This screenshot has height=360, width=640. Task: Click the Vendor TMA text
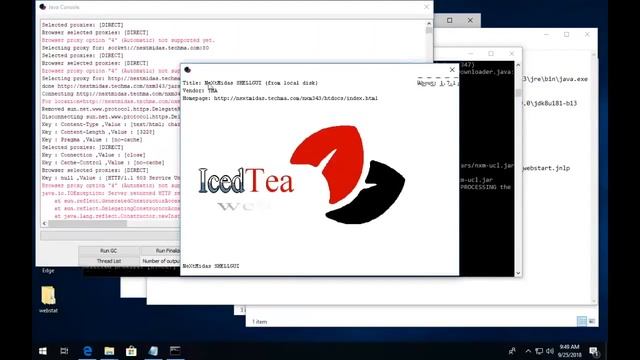[200, 91]
